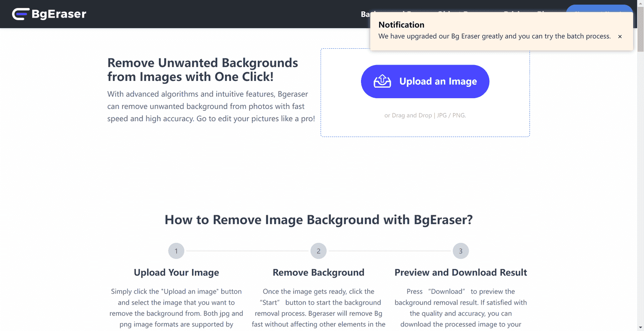Click 'Preview and Download Result' heading
This screenshot has width=644, height=331.
coord(461,273)
